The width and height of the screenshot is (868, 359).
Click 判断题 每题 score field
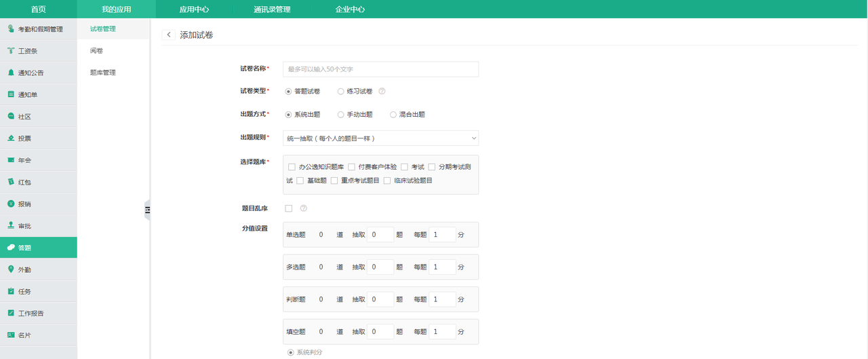tap(442, 299)
